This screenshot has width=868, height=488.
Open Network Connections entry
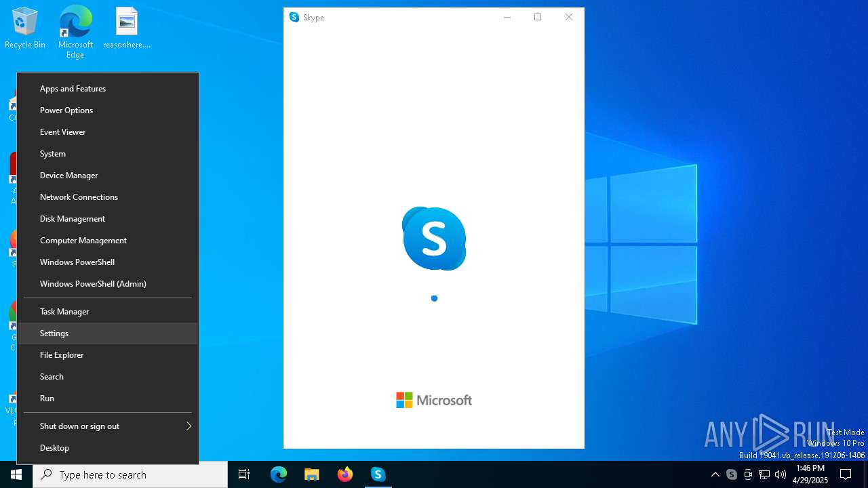(x=108, y=197)
